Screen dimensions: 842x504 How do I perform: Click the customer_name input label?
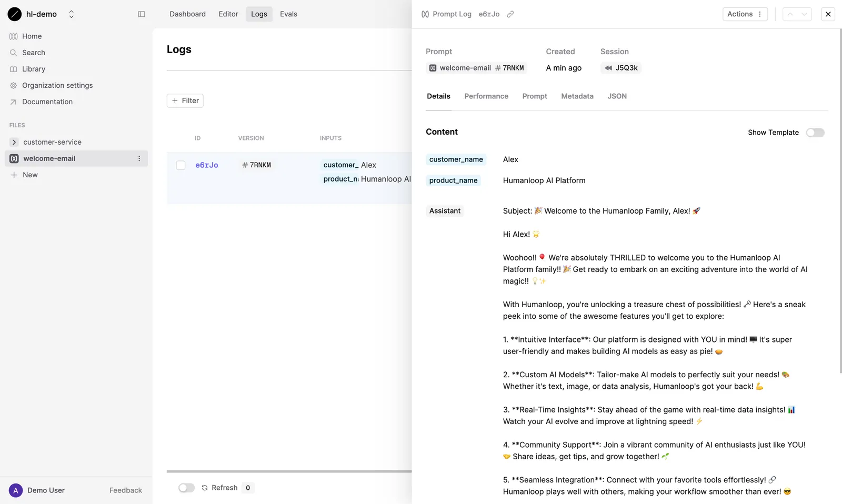[456, 159]
